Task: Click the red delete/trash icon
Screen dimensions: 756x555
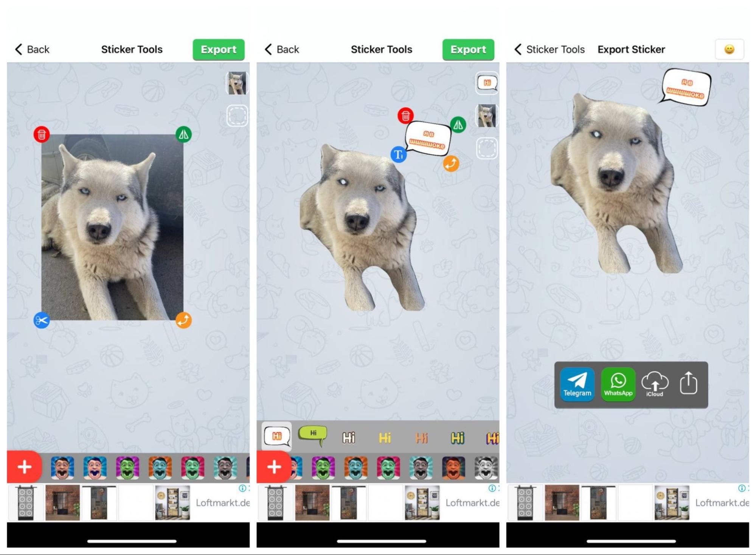Action: 40,134
